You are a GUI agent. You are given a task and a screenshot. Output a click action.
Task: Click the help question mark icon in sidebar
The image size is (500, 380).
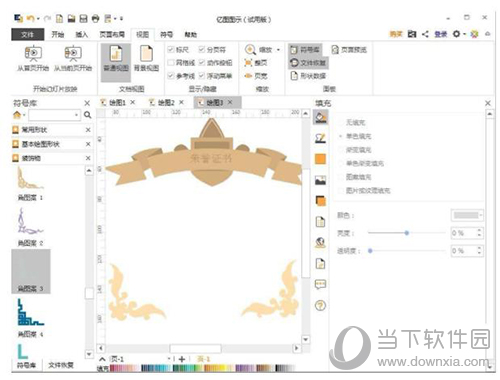(x=320, y=305)
